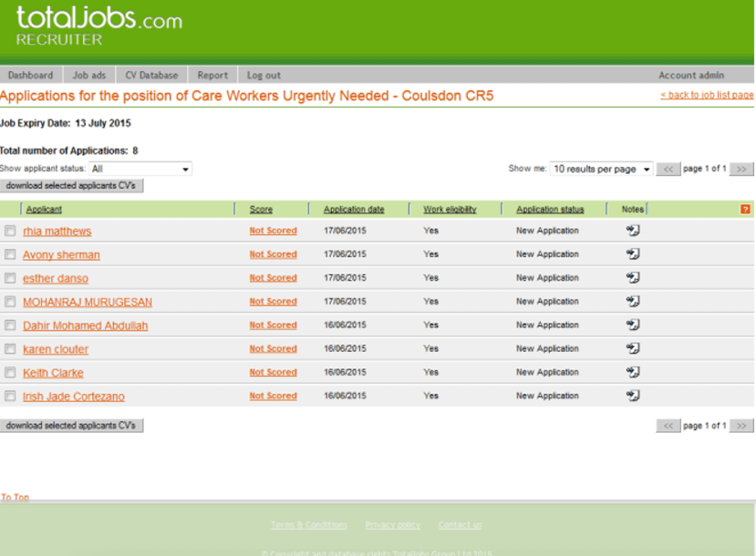This screenshot has height=556, width=756.
Task: Select the checkbox for Dahir Mohamed Abdullah
Action: pos(10,325)
